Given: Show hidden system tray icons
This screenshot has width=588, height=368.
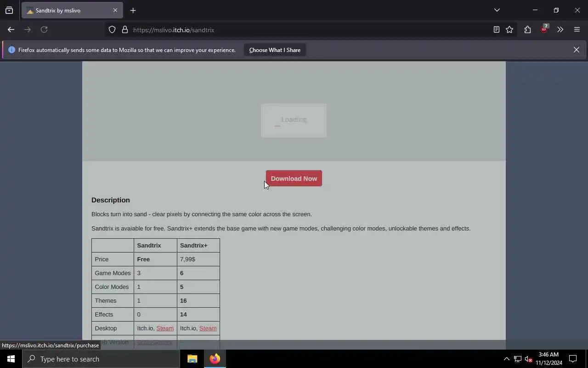Looking at the screenshot, I should point(506,359).
